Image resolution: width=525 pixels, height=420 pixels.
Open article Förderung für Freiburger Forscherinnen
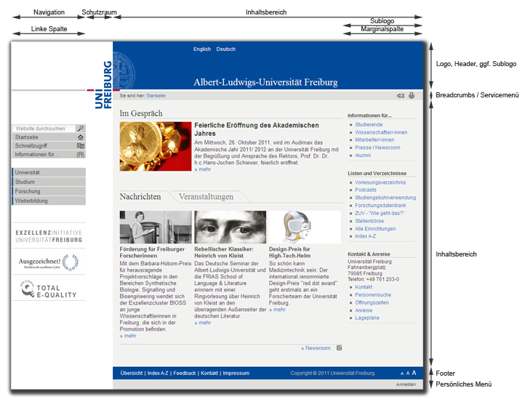point(153,252)
